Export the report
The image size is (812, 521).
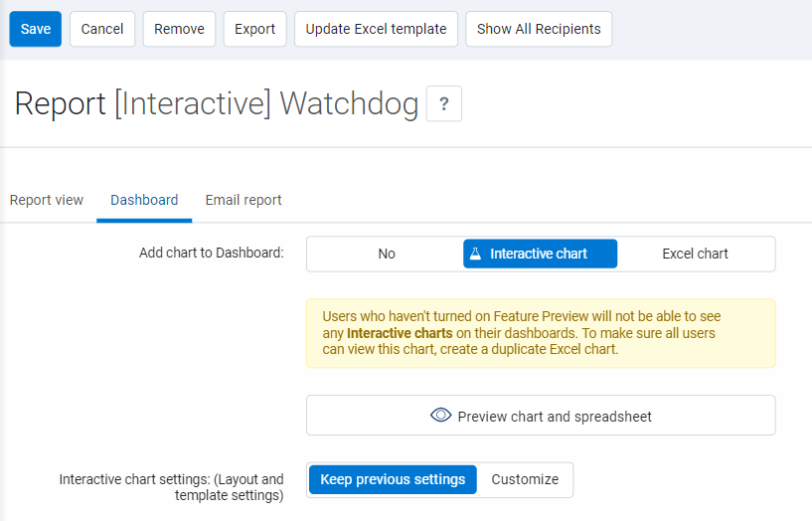(x=254, y=29)
